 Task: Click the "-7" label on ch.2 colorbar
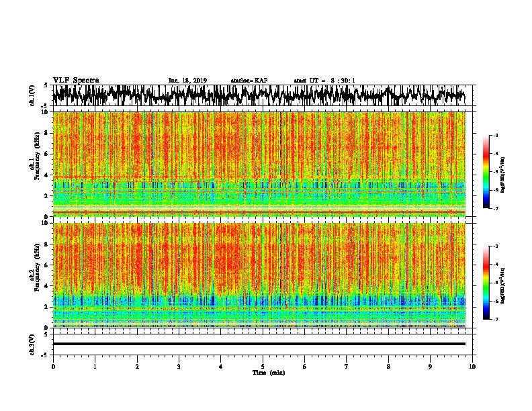point(496,319)
